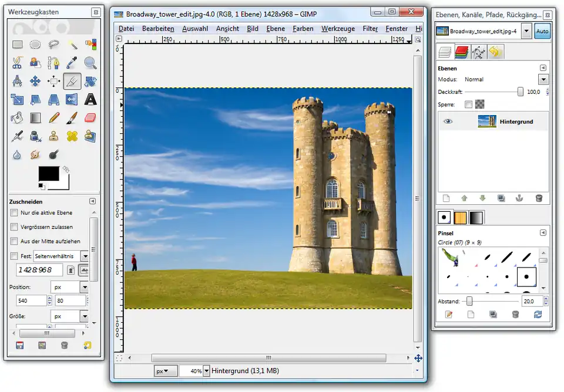The image size is (564, 392).
Task: Click the Deckkraft opacity slider
Action: click(x=519, y=92)
